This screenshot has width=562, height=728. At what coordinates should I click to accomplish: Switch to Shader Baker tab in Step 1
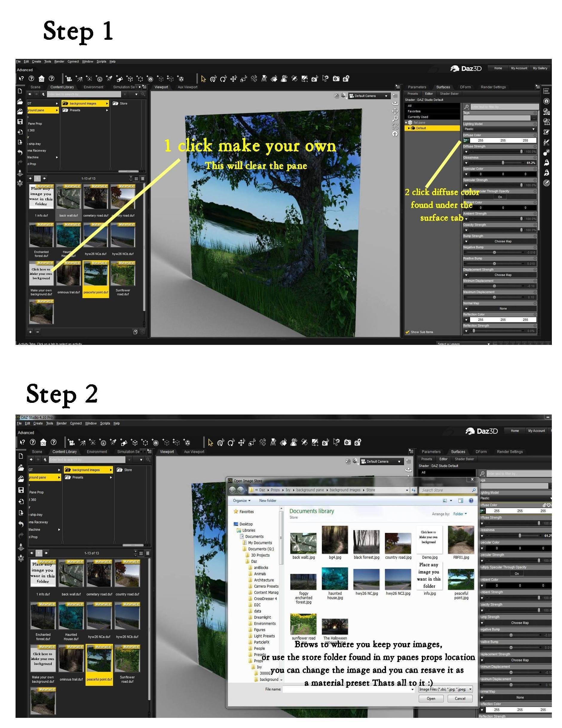pos(449,94)
